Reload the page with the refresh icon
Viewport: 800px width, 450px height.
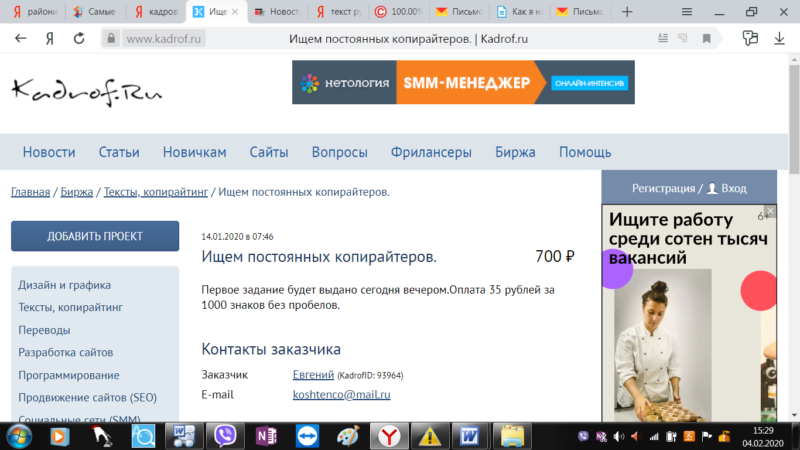[79, 38]
